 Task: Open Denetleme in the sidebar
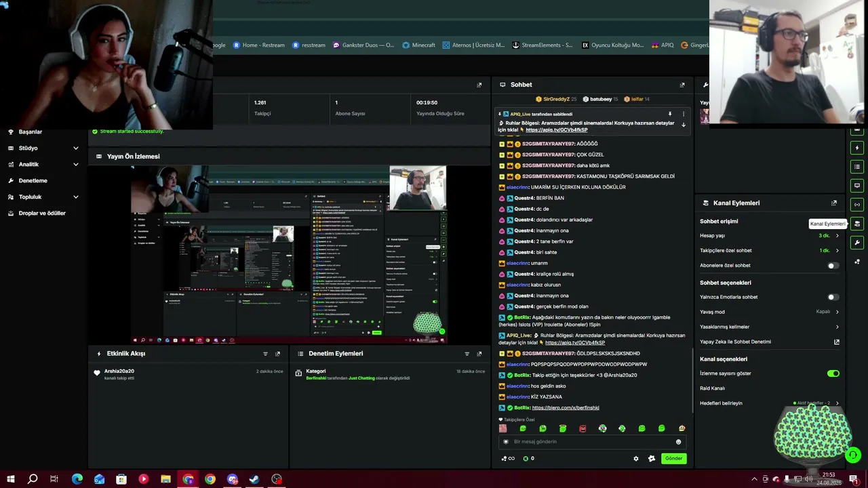point(33,181)
